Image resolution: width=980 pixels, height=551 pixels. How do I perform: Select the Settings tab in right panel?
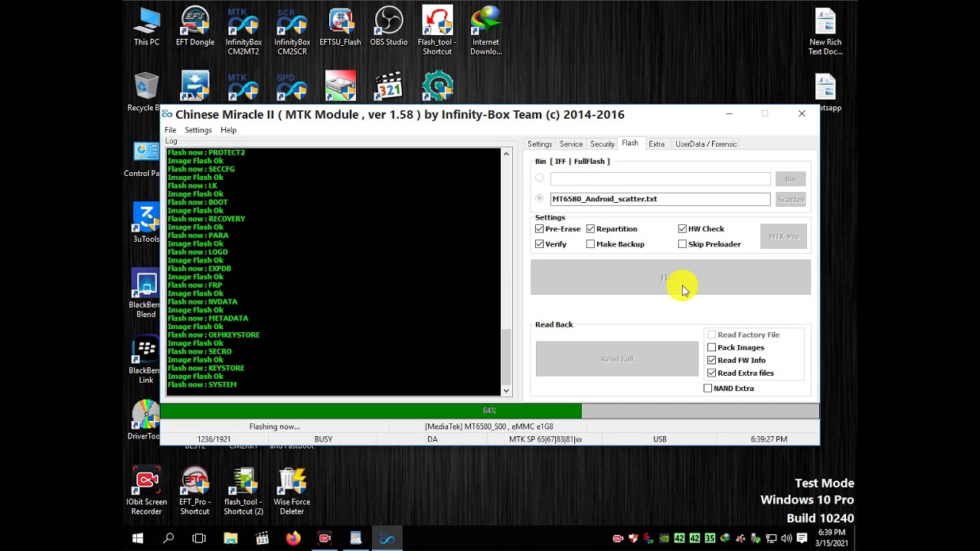pyautogui.click(x=540, y=144)
